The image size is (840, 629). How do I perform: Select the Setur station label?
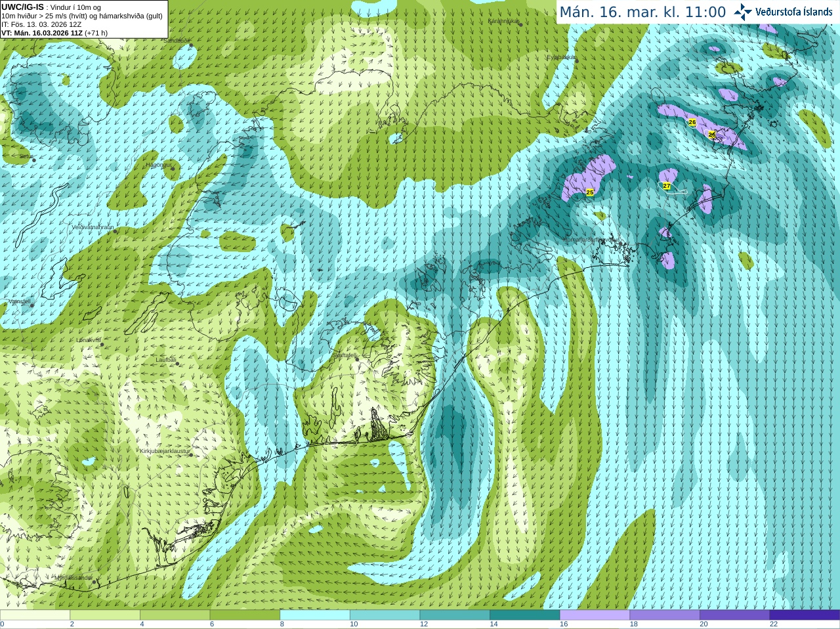[26, 156]
